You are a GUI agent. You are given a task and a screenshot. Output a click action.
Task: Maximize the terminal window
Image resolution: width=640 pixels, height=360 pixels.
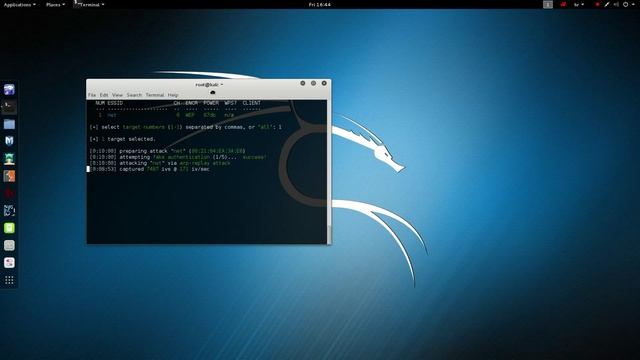pos(313,83)
